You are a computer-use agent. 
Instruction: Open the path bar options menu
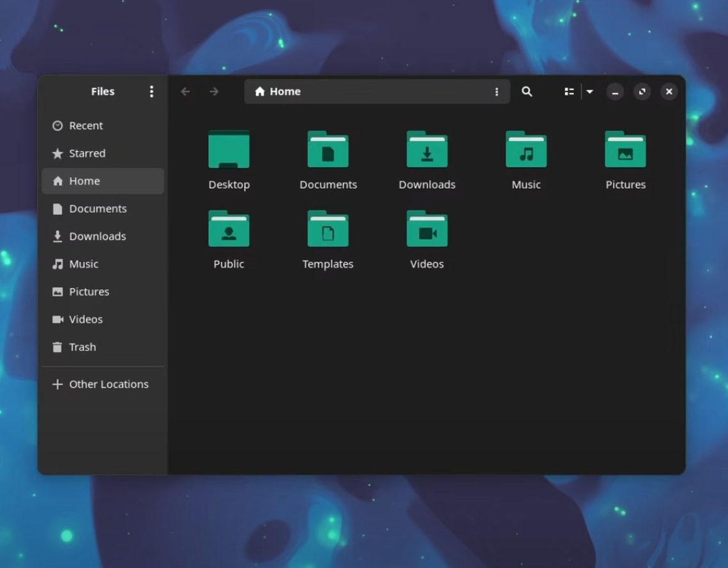pyautogui.click(x=497, y=91)
